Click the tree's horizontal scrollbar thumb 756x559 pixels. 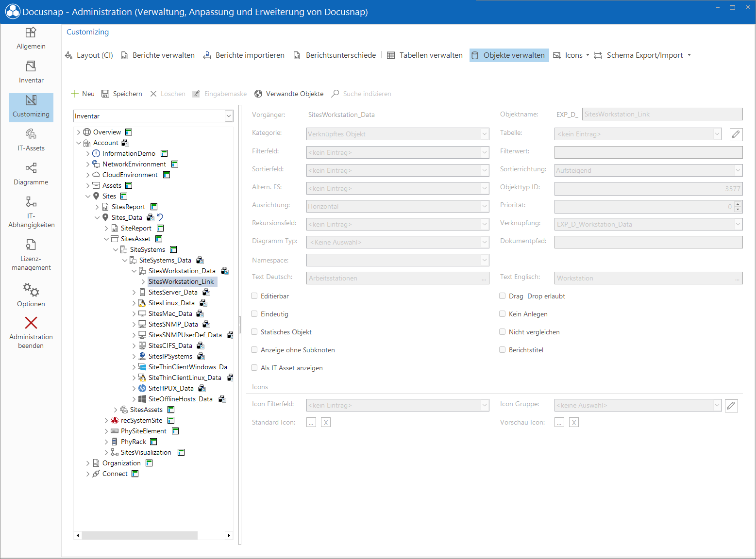(x=140, y=536)
